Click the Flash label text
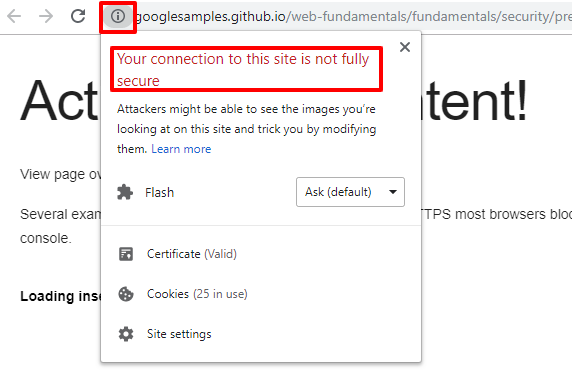Screen dimensions: 572x374 (x=159, y=192)
